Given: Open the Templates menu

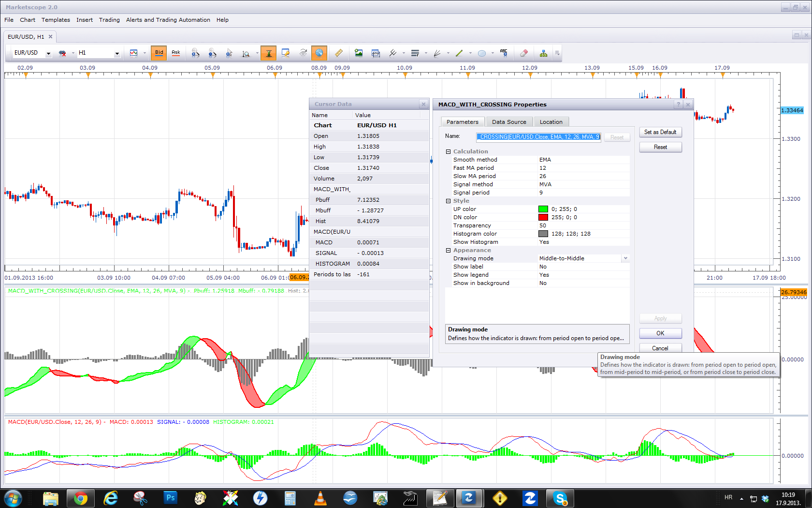Looking at the screenshot, I should (x=56, y=20).
